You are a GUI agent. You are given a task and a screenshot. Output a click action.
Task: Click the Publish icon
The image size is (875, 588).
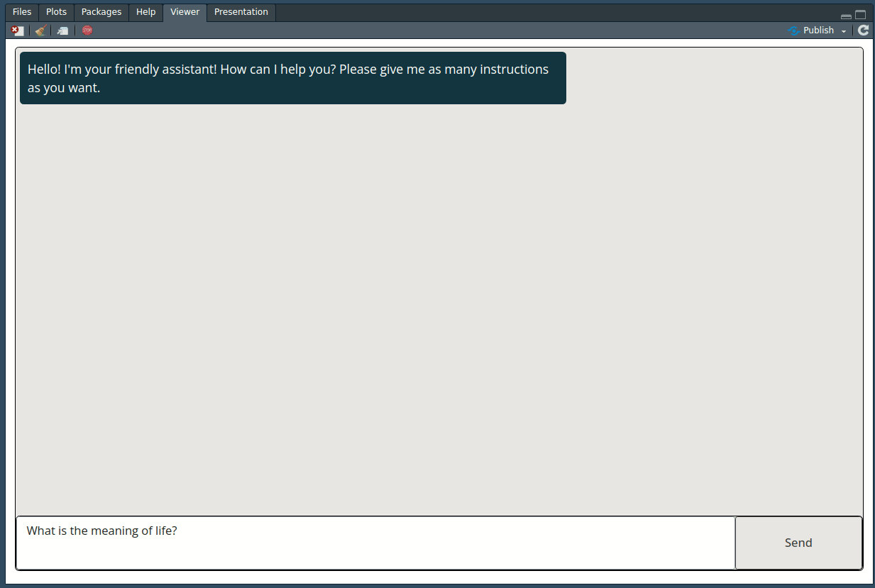(794, 30)
